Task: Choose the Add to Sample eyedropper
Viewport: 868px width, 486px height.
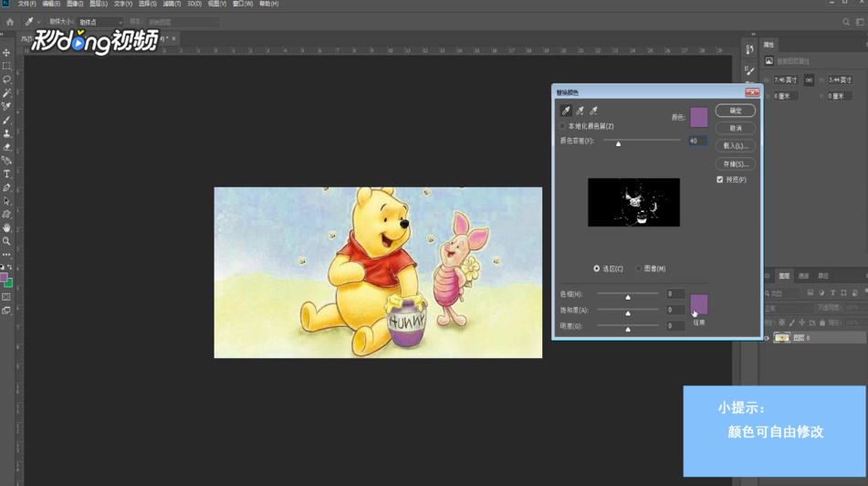Action: [x=580, y=111]
